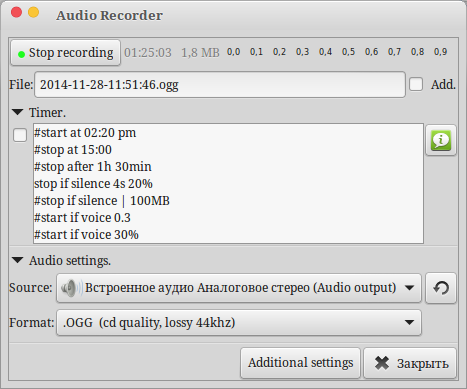This screenshot has width=467, height=389.
Task: Stop the current recording
Action: [65, 53]
